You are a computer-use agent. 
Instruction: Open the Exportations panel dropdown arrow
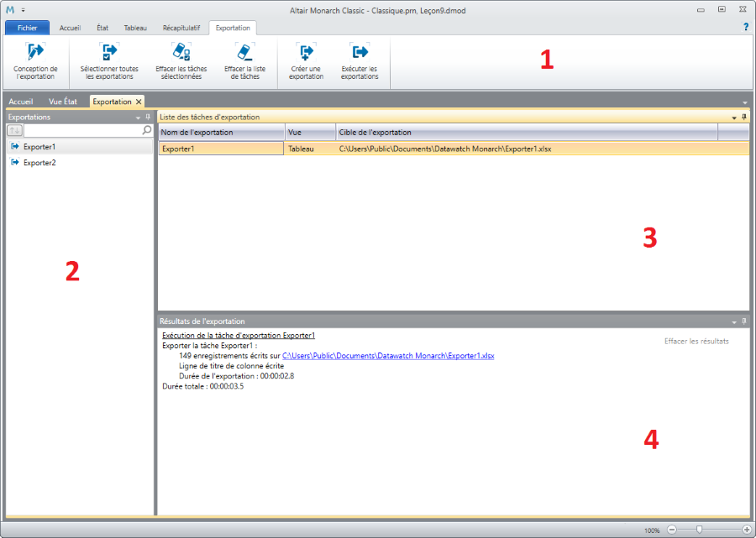pyautogui.click(x=138, y=118)
